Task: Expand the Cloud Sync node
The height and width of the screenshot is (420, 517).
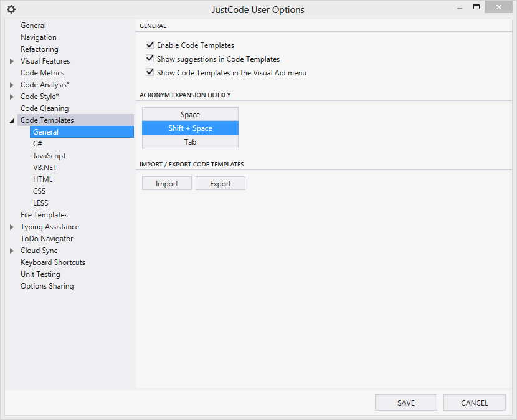Action: 12,251
